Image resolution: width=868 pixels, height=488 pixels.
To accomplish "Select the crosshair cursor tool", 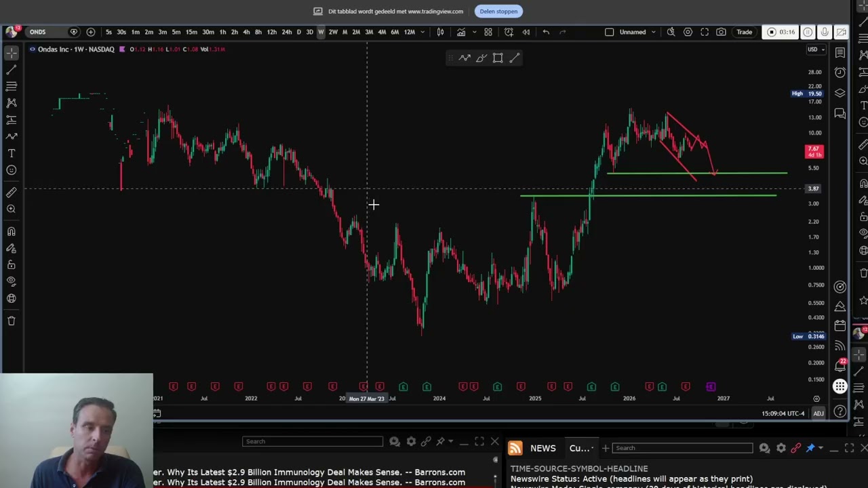I will tap(12, 52).
